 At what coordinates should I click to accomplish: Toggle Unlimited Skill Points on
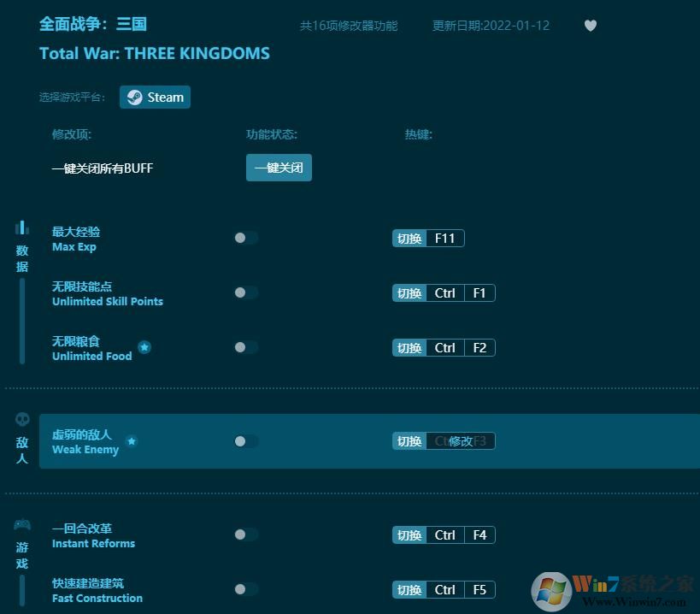coord(245,292)
